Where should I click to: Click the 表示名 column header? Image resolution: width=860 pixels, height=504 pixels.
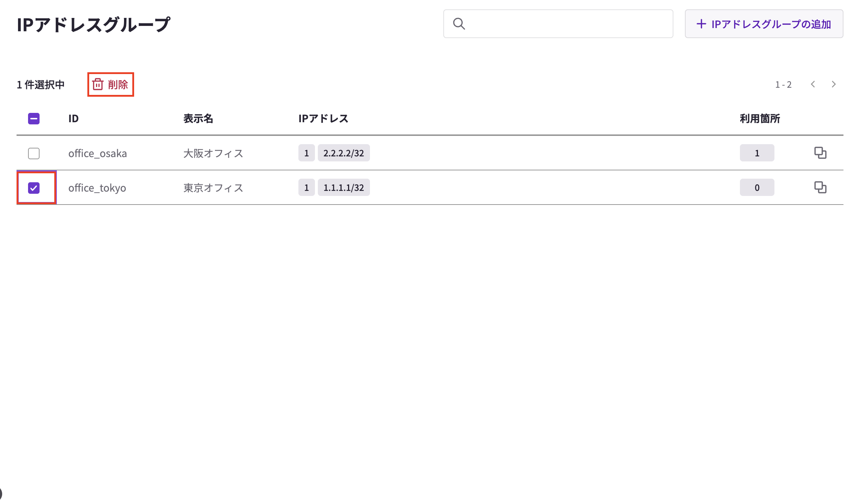coord(198,119)
